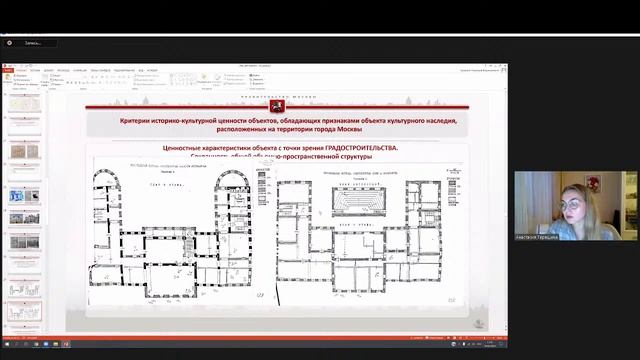Click Найти (Find) in the editing group
640x360 pixels.
pos(256,75)
